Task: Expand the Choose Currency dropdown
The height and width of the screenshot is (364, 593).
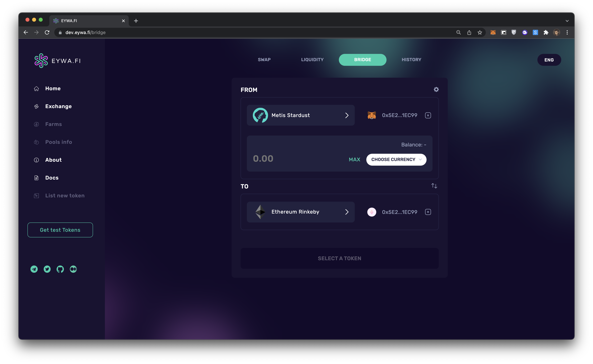Action: 396,160
